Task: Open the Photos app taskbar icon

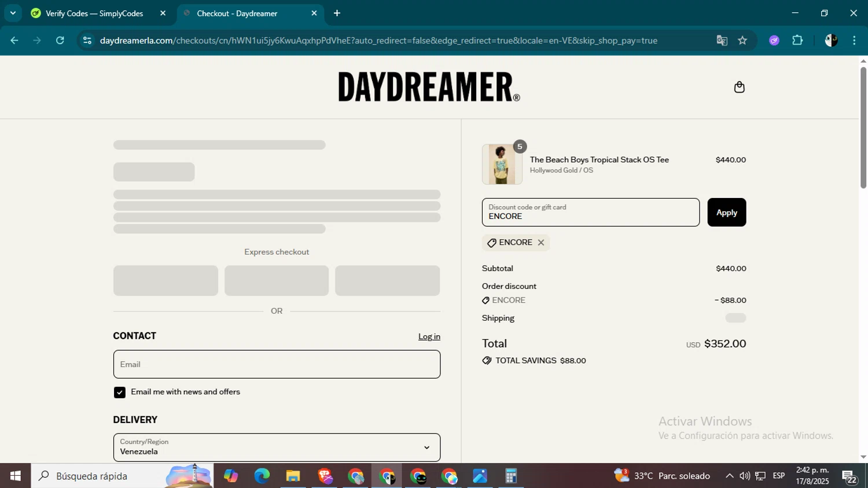Action: 480,476
